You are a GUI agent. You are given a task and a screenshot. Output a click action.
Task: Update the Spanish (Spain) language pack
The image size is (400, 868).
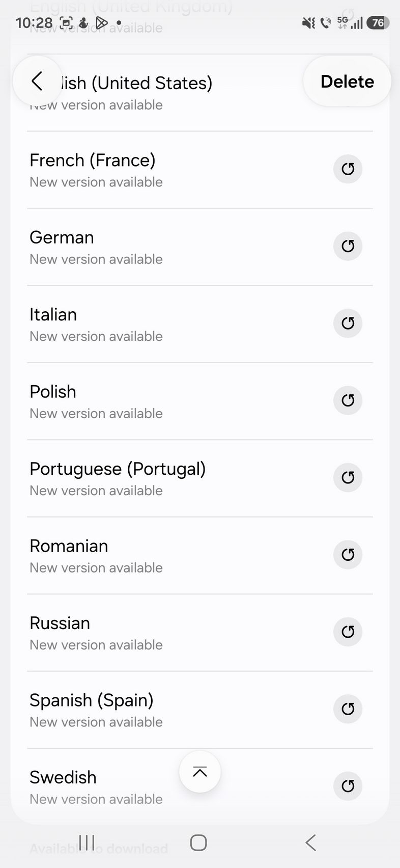tap(348, 709)
